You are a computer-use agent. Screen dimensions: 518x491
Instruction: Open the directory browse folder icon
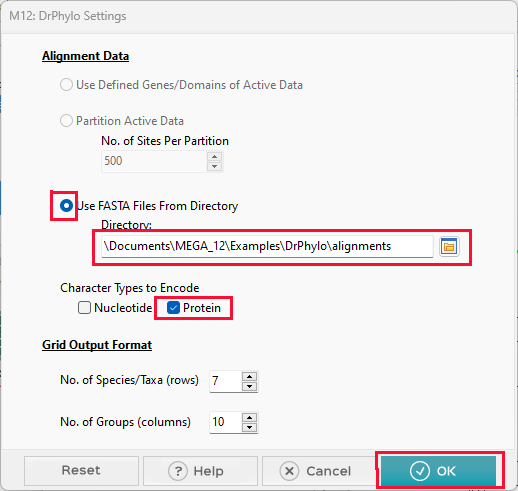click(x=449, y=247)
